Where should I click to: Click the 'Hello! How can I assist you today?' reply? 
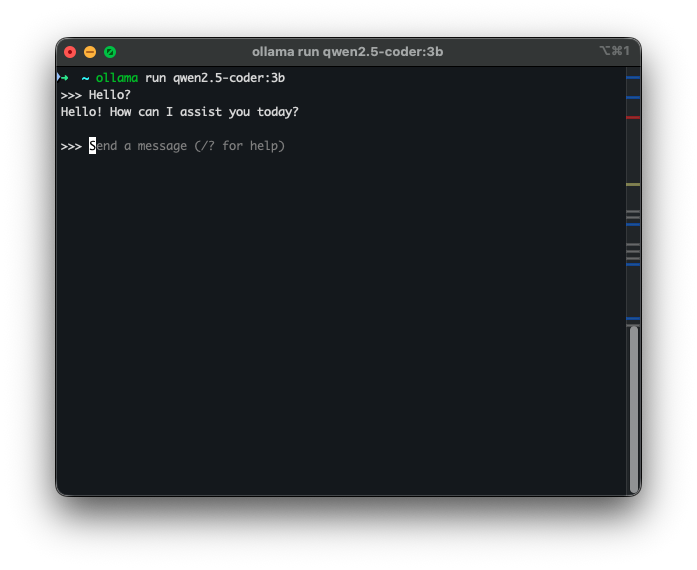[180, 112]
